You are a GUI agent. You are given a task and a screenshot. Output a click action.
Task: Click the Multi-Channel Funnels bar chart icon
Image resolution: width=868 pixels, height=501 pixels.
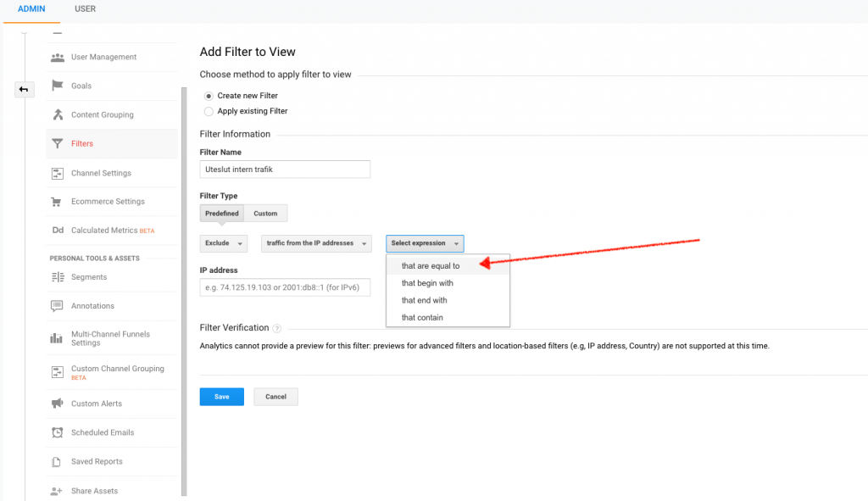click(x=57, y=337)
